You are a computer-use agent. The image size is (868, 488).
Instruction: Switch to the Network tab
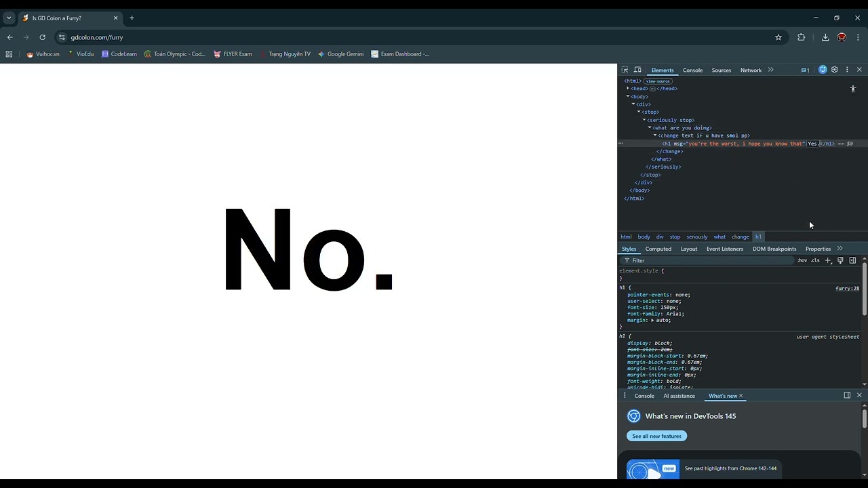[x=751, y=70]
